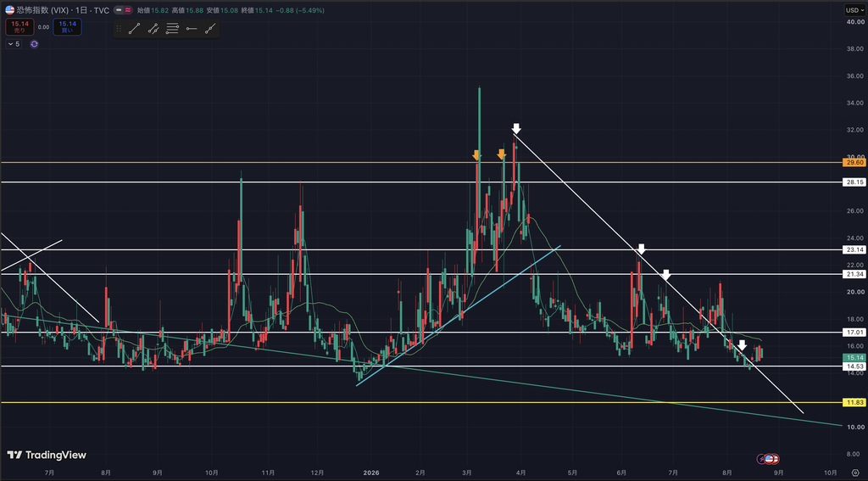Image resolution: width=868 pixels, height=481 pixels.
Task: Click the purple refresh indicator icon
Action: [x=34, y=44]
